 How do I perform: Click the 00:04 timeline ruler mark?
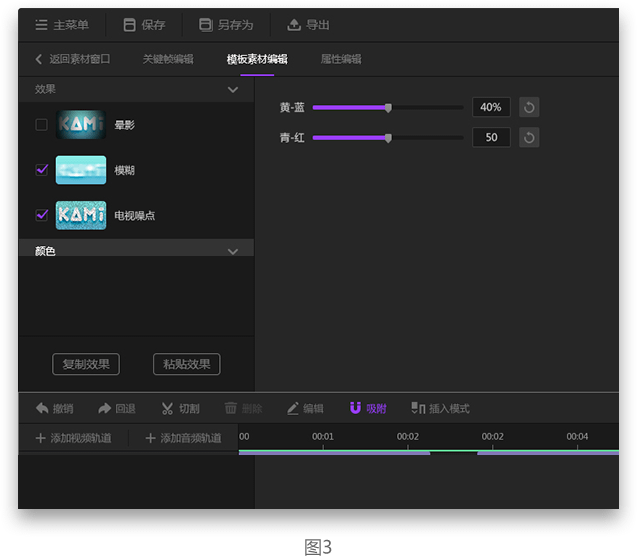point(577,437)
